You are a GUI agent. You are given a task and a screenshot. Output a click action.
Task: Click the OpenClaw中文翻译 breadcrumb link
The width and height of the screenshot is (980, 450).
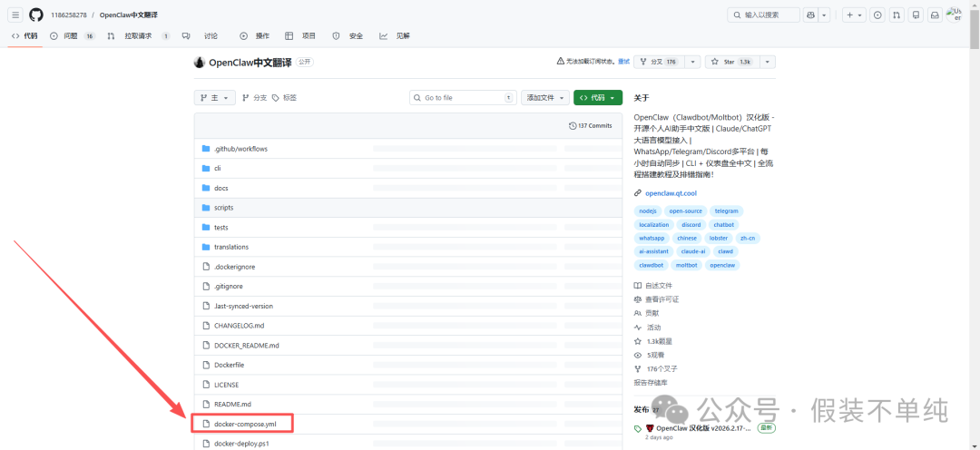pos(130,15)
